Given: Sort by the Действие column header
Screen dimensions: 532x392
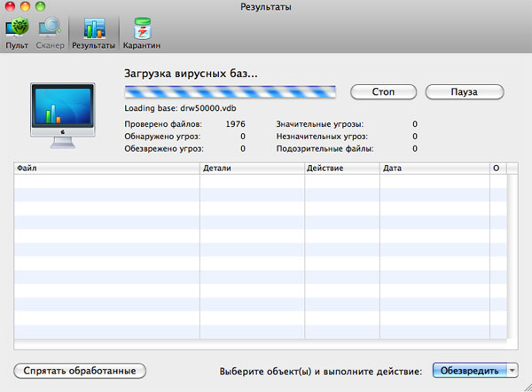Looking at the screenshot, I should tap(342, 169).
